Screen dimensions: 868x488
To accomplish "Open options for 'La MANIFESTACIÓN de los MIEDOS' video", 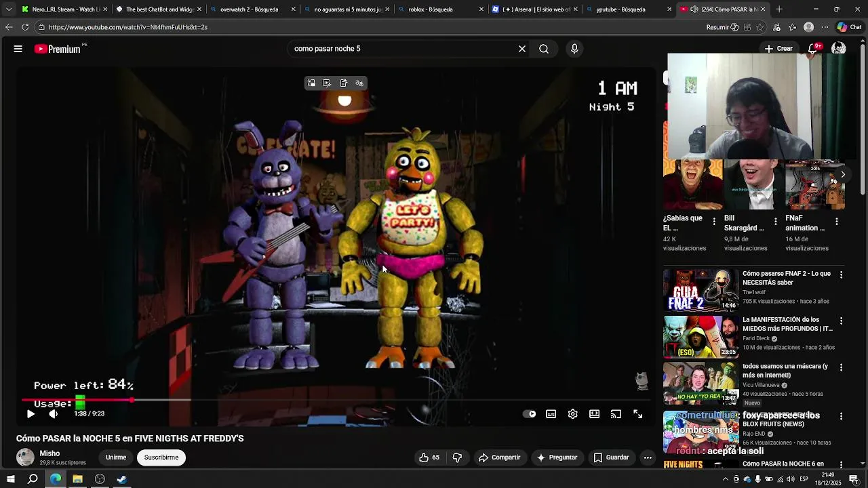I will pyautogui.click(x=841, y=321).
